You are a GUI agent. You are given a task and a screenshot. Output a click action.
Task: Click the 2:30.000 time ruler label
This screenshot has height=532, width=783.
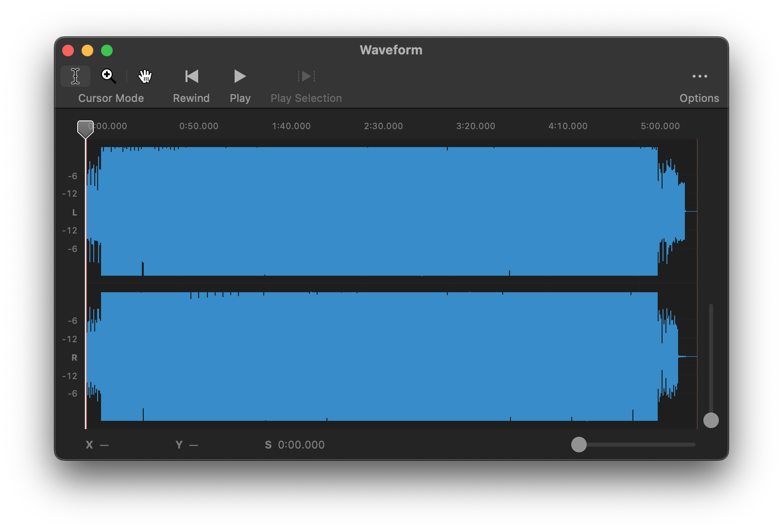coord(383,126)
